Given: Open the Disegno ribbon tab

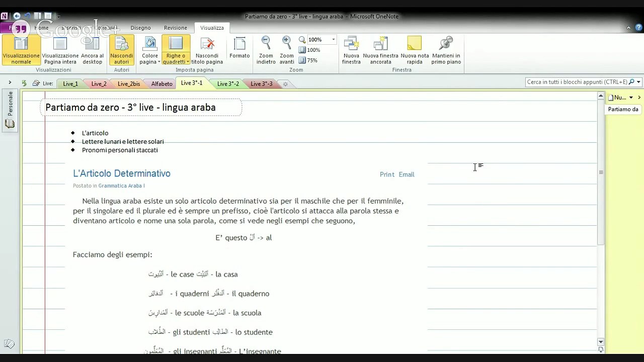Looking at the screenshot, I should [x=140, y=28].
